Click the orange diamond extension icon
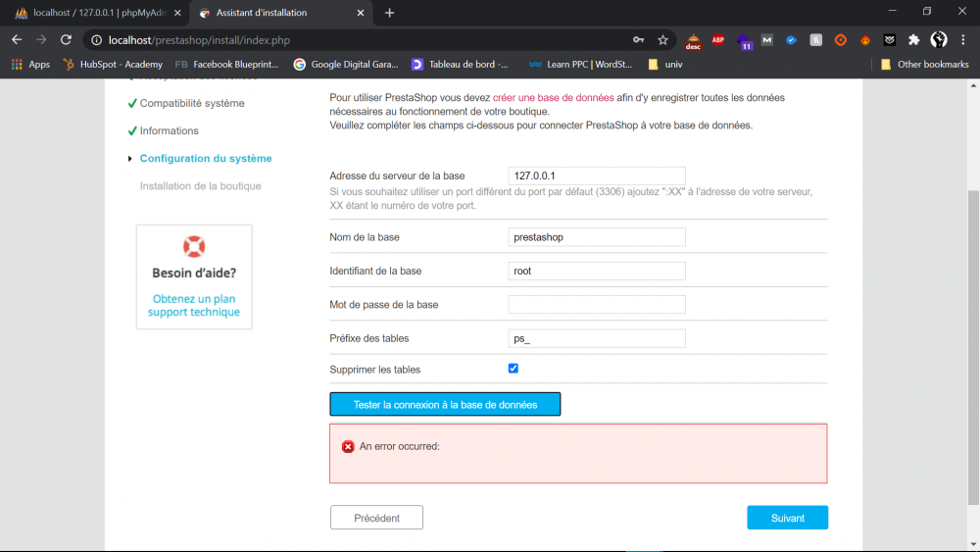The width and height of the screenshot is (980, 552). coord(841,40)
